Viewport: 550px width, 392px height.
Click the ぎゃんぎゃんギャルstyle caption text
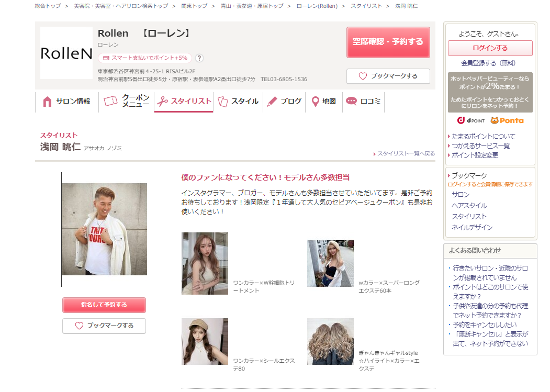pyautogui.click(x=389, y=361)
